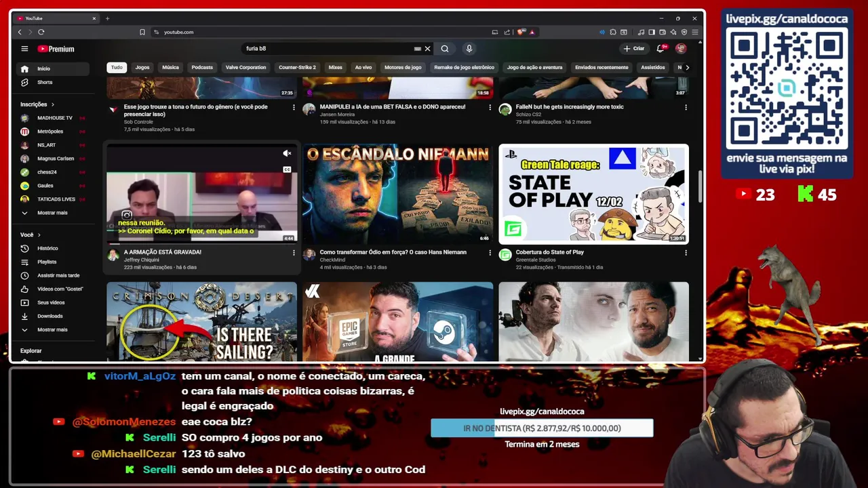Close the YouTube browser tab
Screen dimensions: 868x488
point(94,18)
